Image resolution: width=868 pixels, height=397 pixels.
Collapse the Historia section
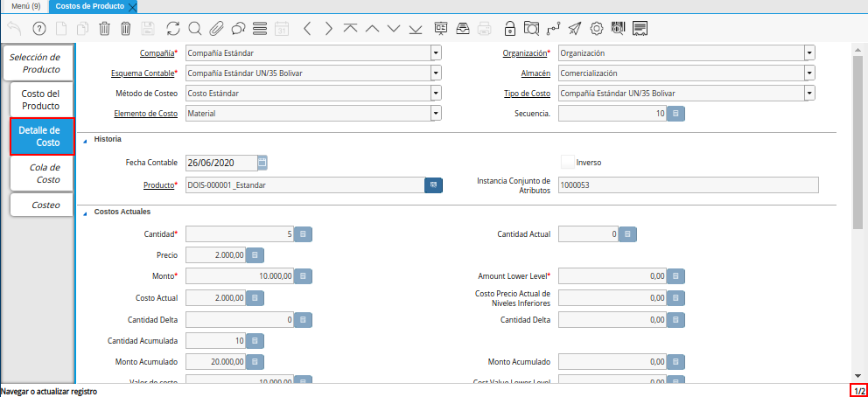[x=85, y=139]
